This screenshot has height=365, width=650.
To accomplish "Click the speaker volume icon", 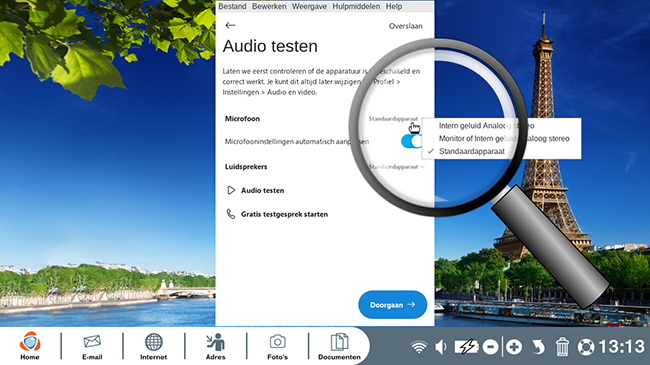I will (x=441, y=346).
